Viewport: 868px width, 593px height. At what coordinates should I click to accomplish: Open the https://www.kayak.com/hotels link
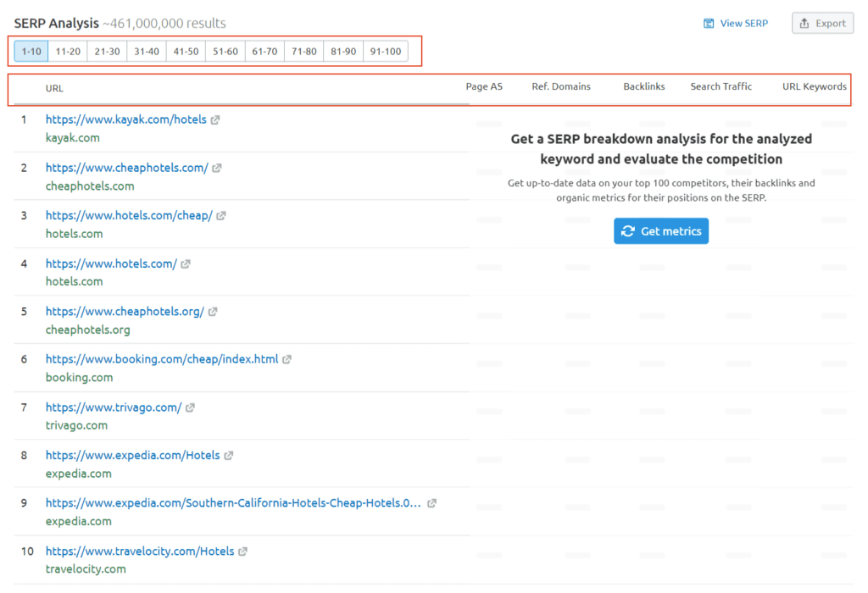click(125, 119)
